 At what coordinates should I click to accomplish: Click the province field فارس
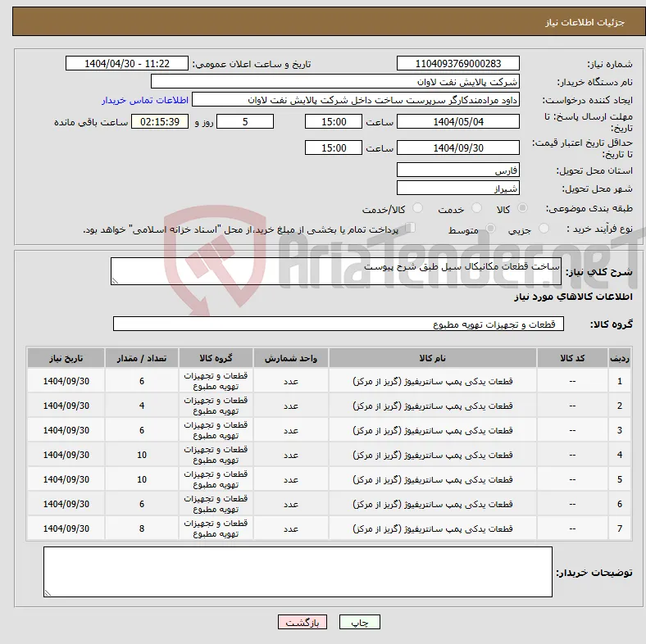coord(457,170)
